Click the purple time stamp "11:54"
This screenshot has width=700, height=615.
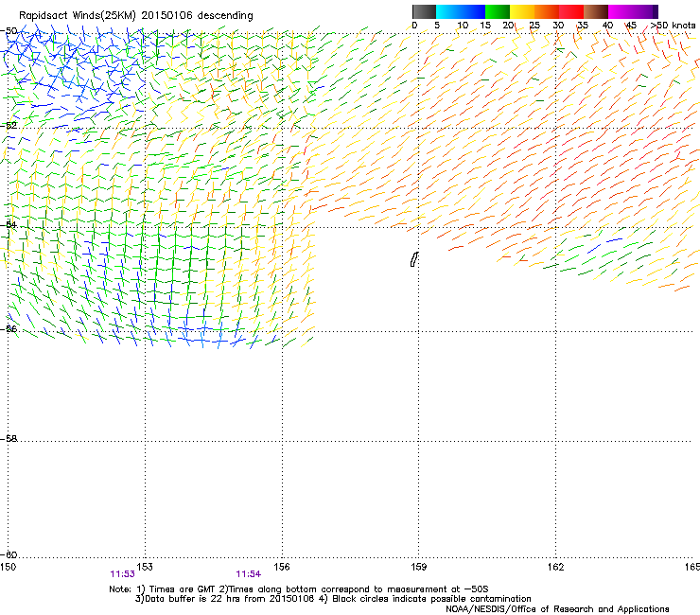(x=248, y=574)
